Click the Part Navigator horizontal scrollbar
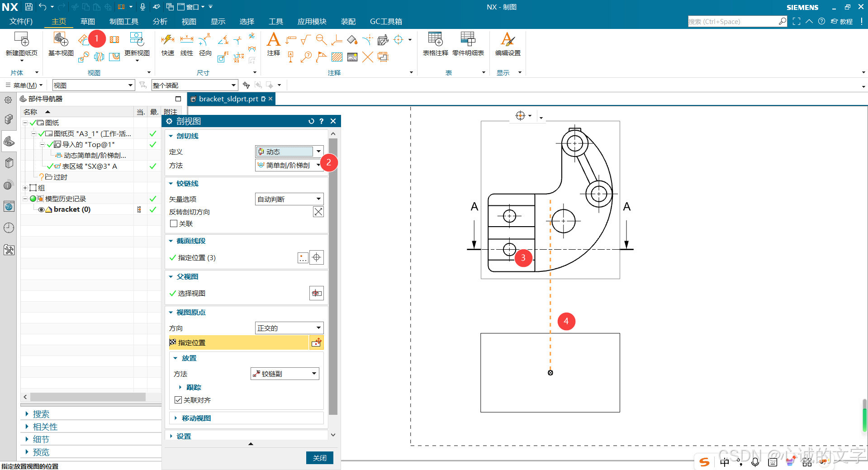868x470 pixels. (88, 397)
